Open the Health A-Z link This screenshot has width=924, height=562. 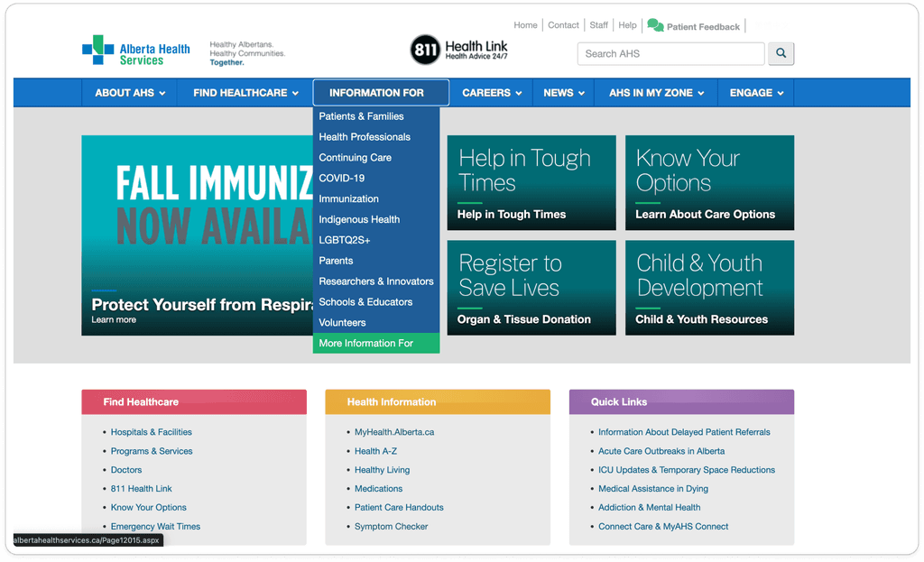(x=376, y=451)
